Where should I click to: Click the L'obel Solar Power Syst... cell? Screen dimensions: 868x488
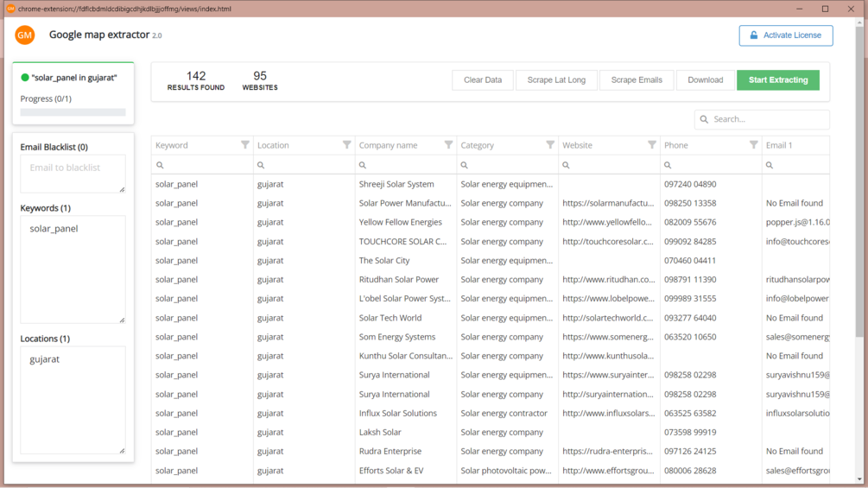[x=406, y=299]
